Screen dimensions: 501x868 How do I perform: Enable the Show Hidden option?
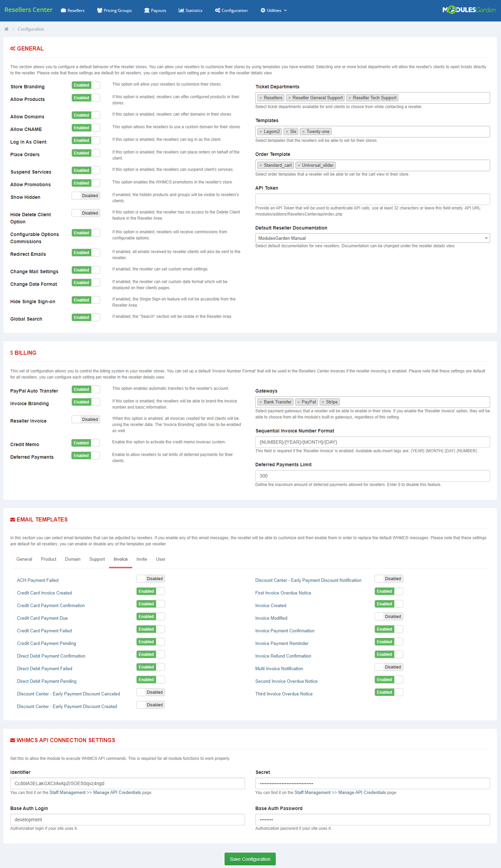pyautogui.click(x=86, y=195)
